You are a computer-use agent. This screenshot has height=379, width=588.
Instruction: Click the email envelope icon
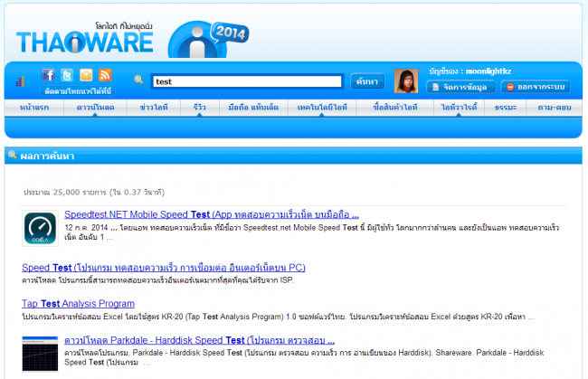pos(86,75)
